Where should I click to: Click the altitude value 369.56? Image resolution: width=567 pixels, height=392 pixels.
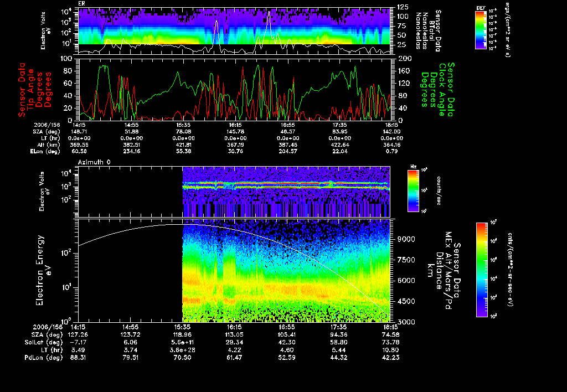point(79,145)
